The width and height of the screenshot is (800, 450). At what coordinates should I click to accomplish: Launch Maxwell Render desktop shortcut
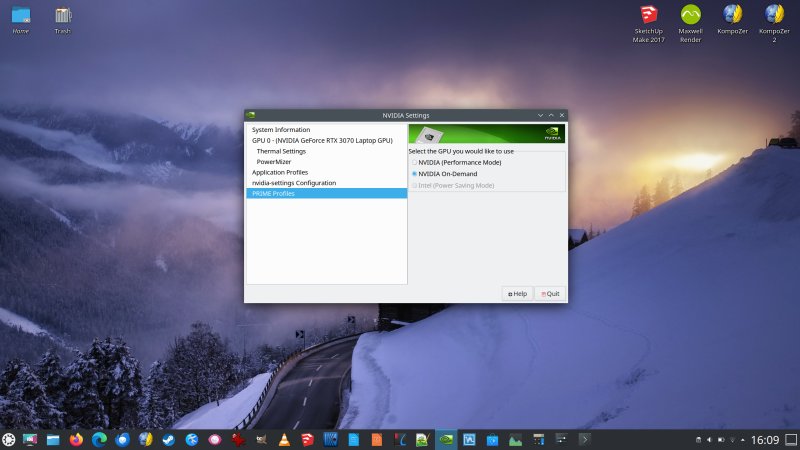point(690,24)
